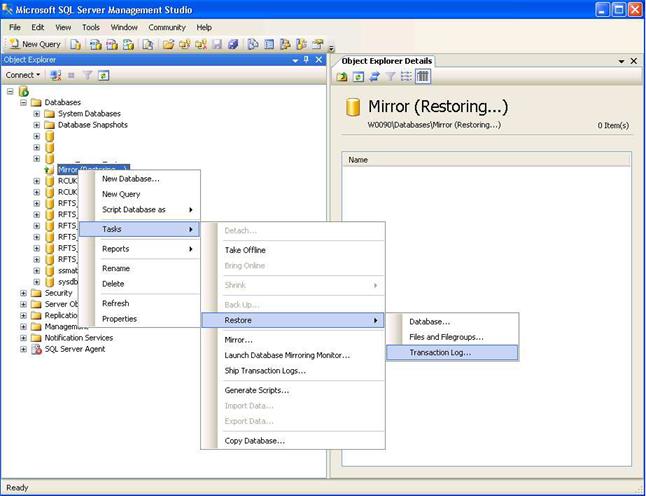646x496 pixels.
Task: Open the toolbar options overflow arrow
Action: pos(331,49)
